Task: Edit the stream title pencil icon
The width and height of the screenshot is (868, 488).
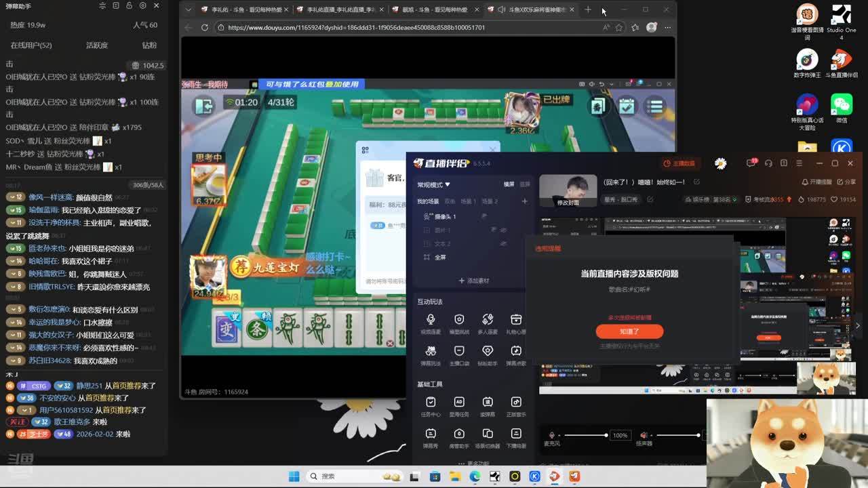Action: click(696, 182)
